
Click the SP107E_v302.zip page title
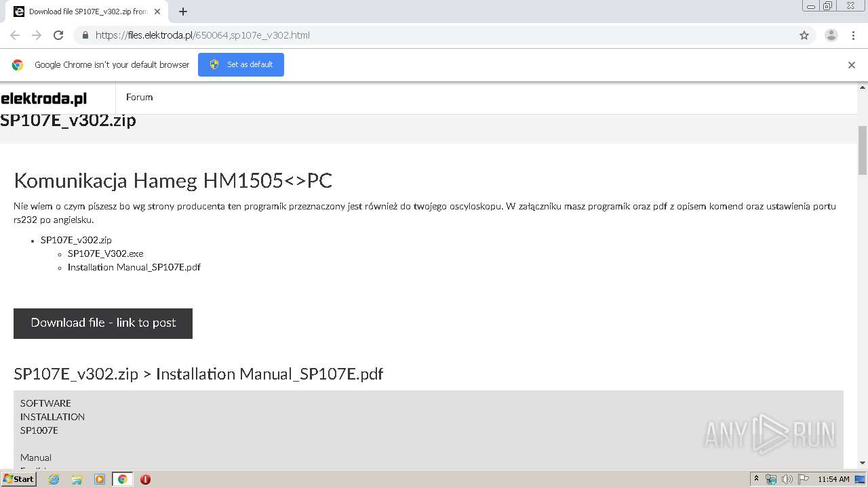[68, 121]
